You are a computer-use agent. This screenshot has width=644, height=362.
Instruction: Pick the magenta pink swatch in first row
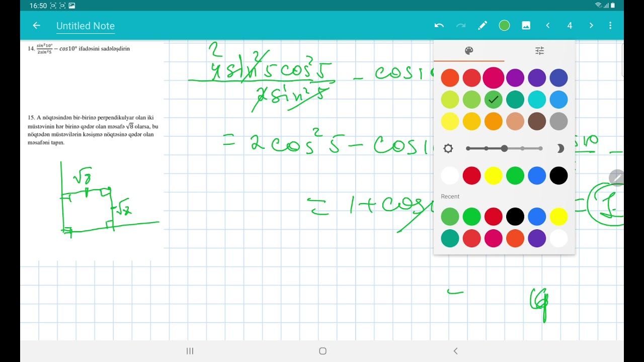click(493, 78)
